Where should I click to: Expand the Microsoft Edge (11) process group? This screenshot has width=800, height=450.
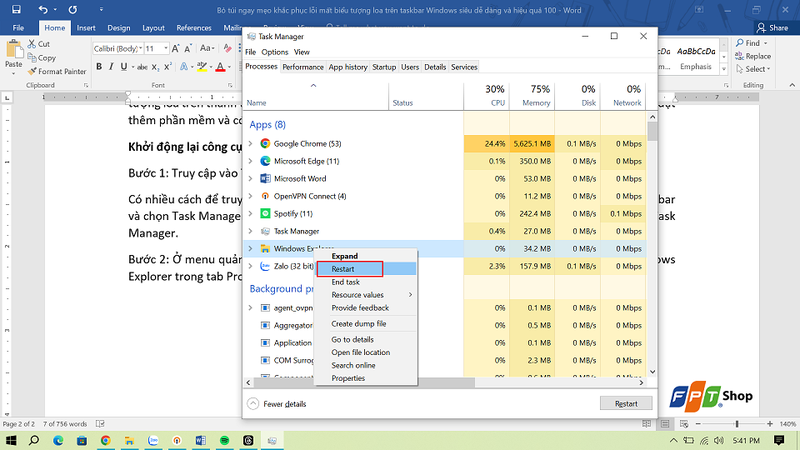click(251, 161)
